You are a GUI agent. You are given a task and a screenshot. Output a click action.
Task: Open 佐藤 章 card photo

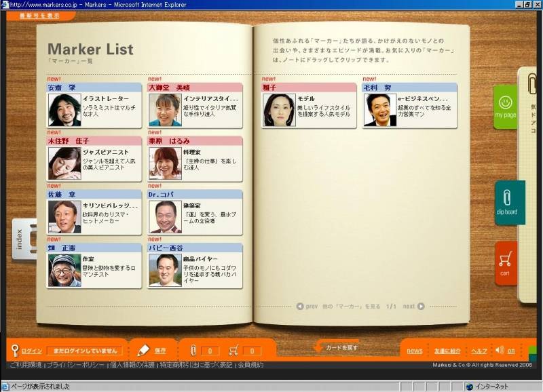click(64, 217)
